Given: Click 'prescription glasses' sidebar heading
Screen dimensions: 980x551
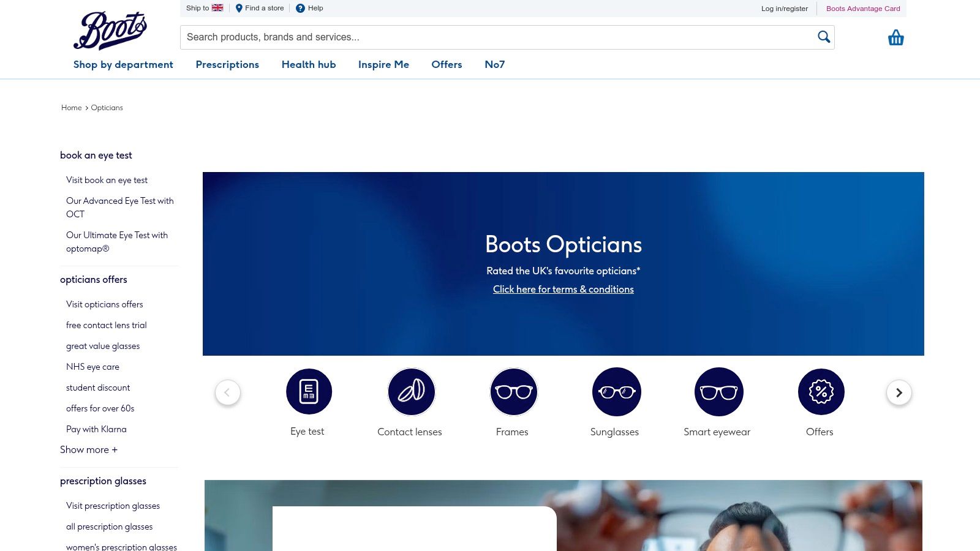Looking at the screenshot, I should click(x=103, y=481).
